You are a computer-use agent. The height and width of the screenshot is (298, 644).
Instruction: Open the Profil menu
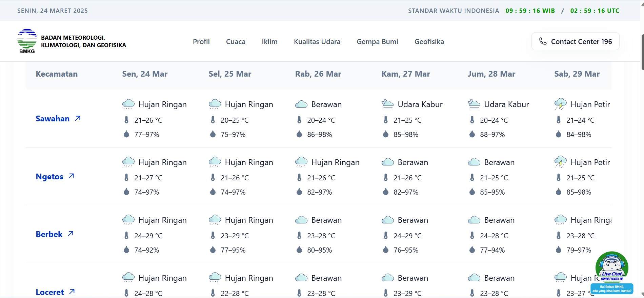[201, 42]
